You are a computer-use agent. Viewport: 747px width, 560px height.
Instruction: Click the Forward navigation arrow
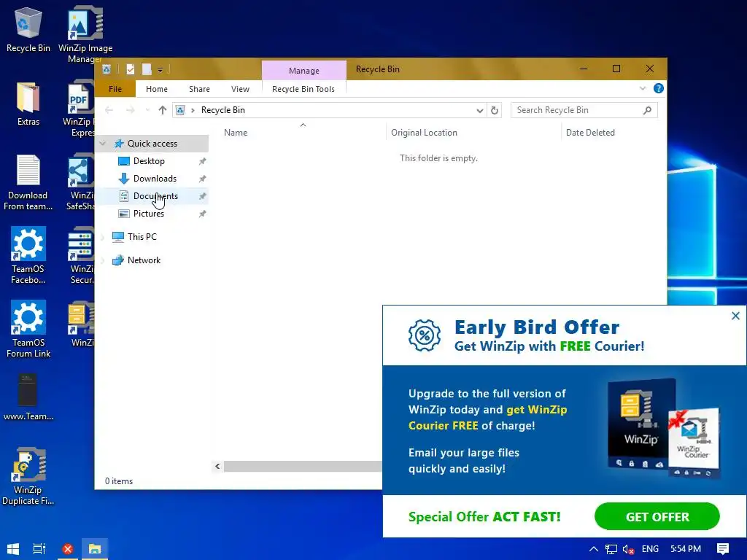[x=130, y=111]
